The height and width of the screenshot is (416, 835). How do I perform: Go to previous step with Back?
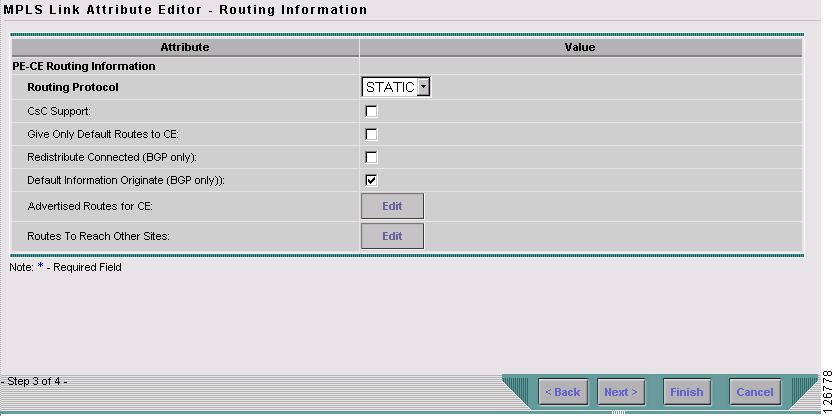click(563, 392)
